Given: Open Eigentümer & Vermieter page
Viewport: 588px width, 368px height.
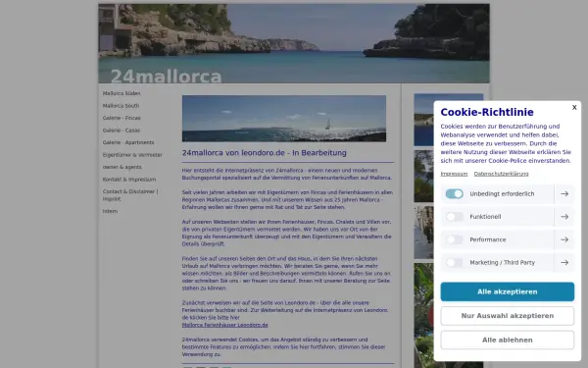Looking at the screenshot, I should (x=132, y=155).
